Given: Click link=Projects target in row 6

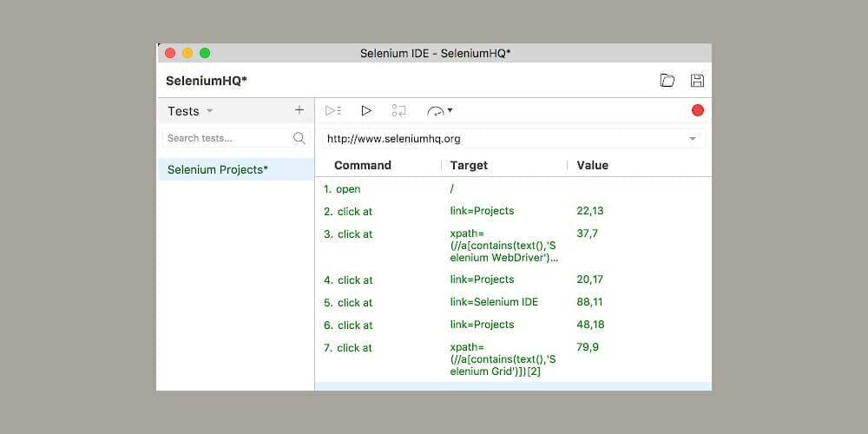Looking at the screenshot, I should point(482,325).
